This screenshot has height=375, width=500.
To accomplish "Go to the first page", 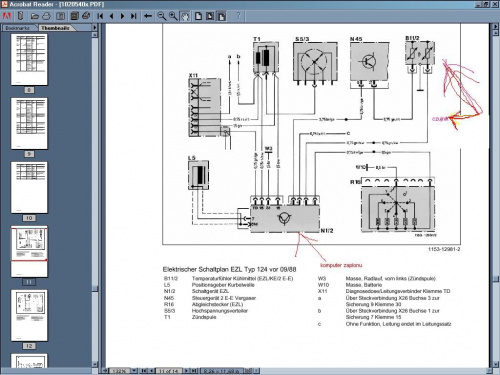I will (100, 16).
